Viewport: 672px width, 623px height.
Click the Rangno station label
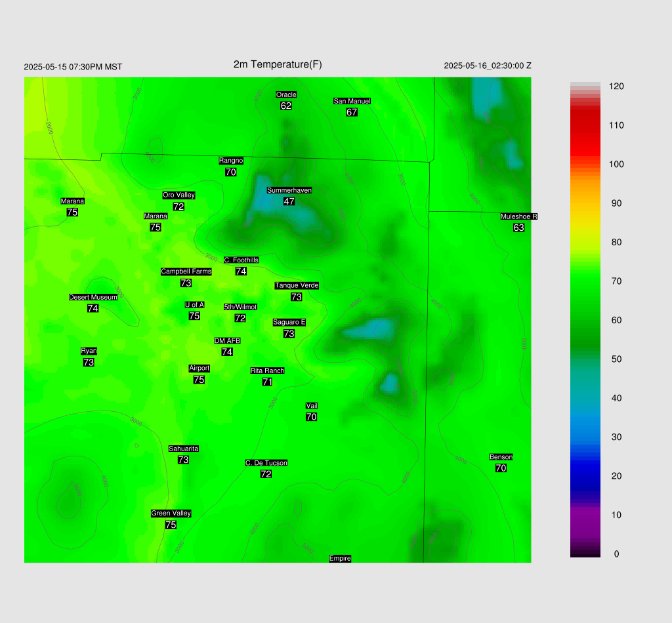[x=231, y=161]
